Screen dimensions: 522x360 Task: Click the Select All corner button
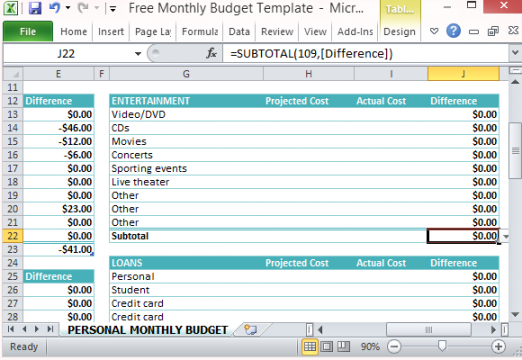(13, 74)
